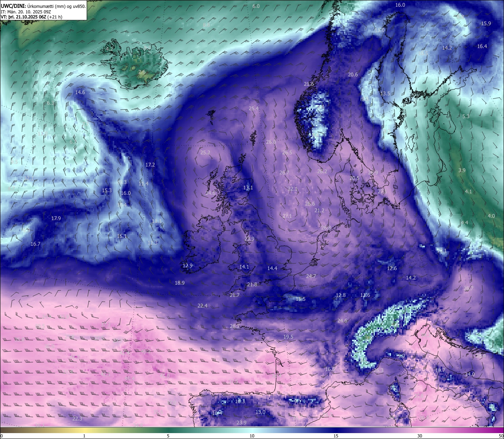Click the map value '11.6'
This screenshot has height=439, width=504.
[x=365, y=295]
